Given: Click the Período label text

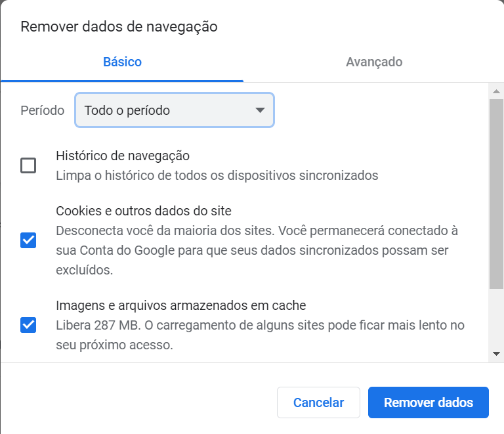Looking at the screenshot, I should 43,110.
